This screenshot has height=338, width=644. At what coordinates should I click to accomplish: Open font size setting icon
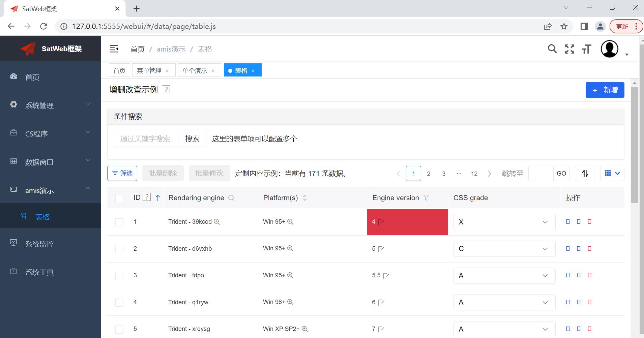[587, 49]
